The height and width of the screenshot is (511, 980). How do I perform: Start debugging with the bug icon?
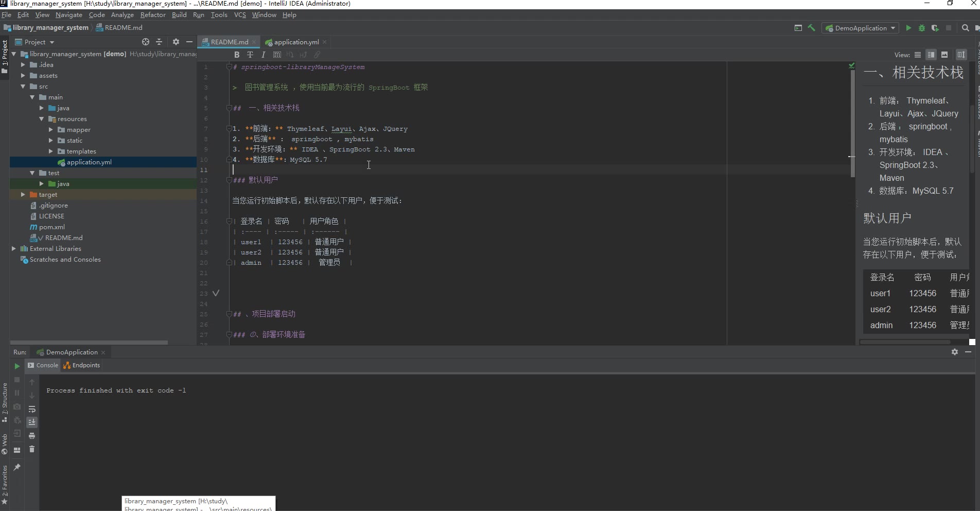(x=922, y=28)
